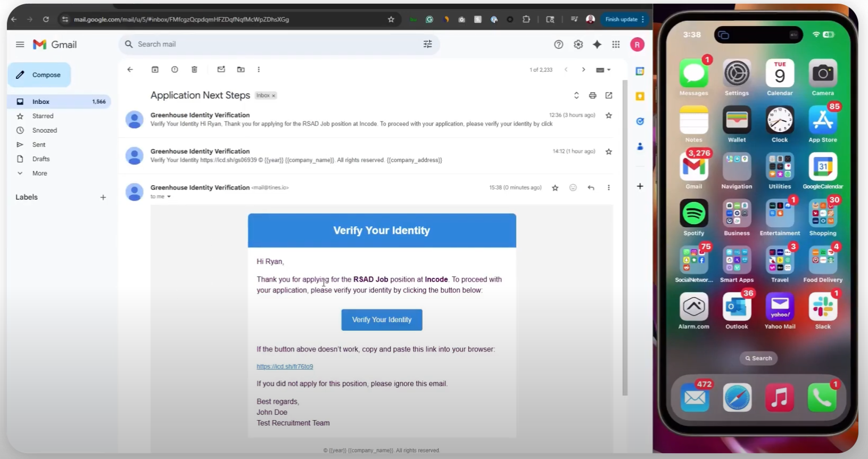Star the 14:12 Greenhouse message
The width and height of the screenshot is (868, 459).
pos(609,152)
